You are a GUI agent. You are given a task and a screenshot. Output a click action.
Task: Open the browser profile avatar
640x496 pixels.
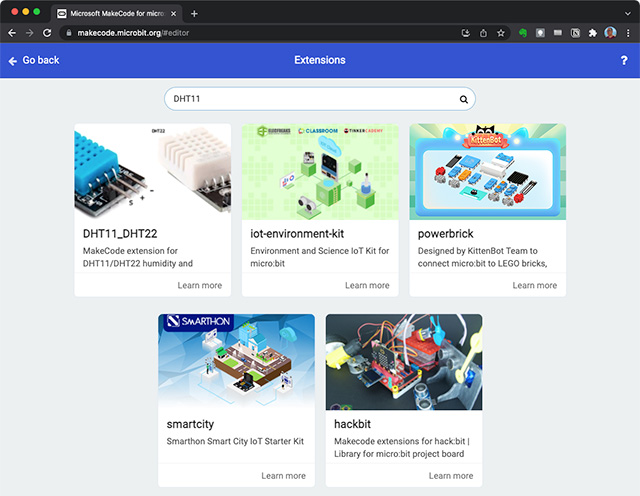(610, 32)
